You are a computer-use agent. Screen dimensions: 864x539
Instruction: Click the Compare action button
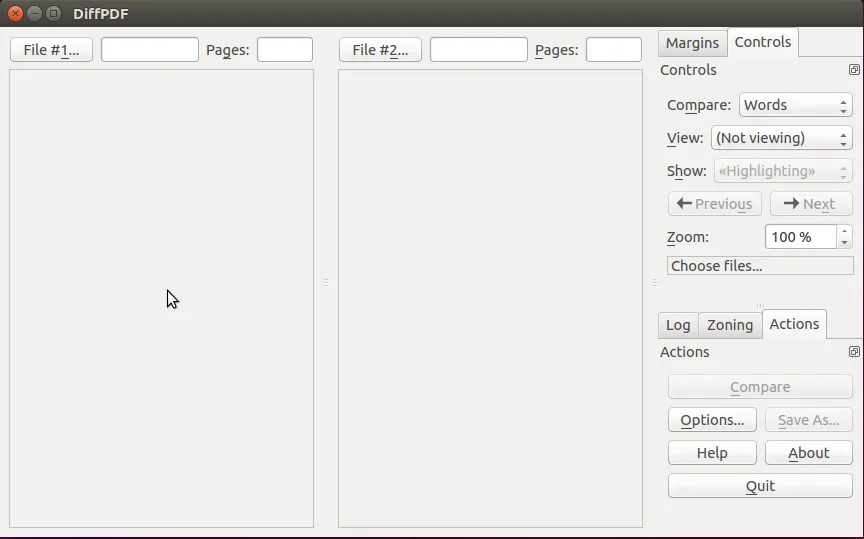coord(760,387)
